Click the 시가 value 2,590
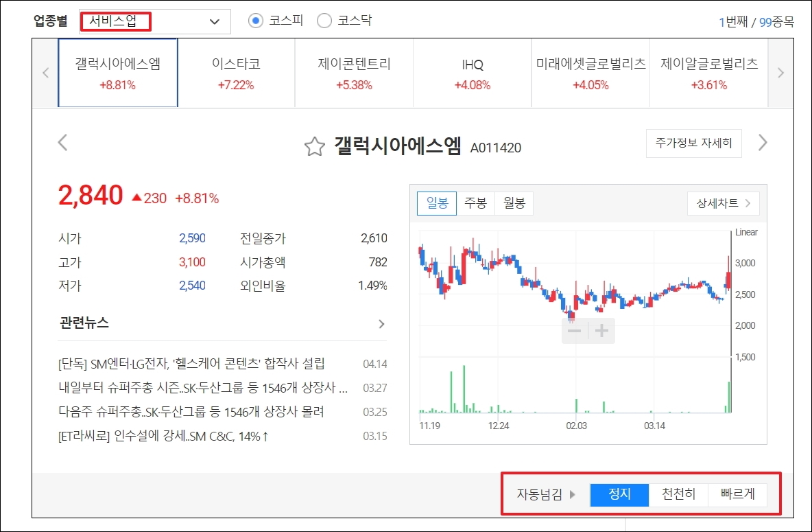The width and height of the screenshot is (812, 532). [x=192, y=238]
